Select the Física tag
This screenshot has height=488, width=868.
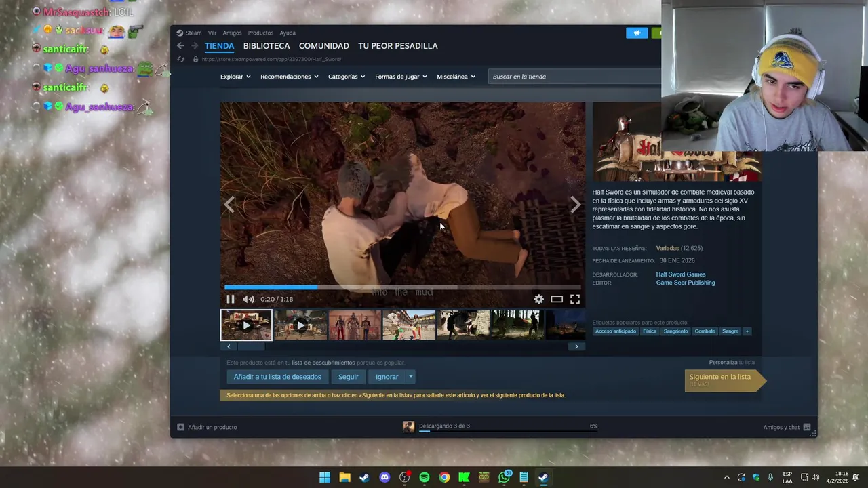point(650,331)
